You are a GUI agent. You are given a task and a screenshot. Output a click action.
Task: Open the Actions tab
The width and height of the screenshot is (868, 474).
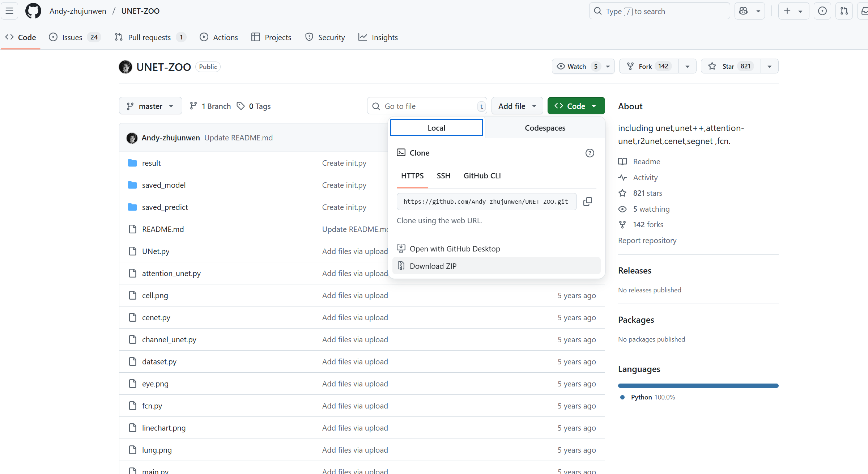coord(219,37)
